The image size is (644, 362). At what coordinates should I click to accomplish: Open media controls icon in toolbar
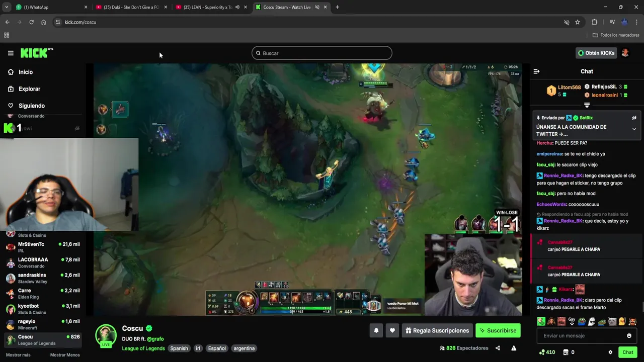point(612,22)
